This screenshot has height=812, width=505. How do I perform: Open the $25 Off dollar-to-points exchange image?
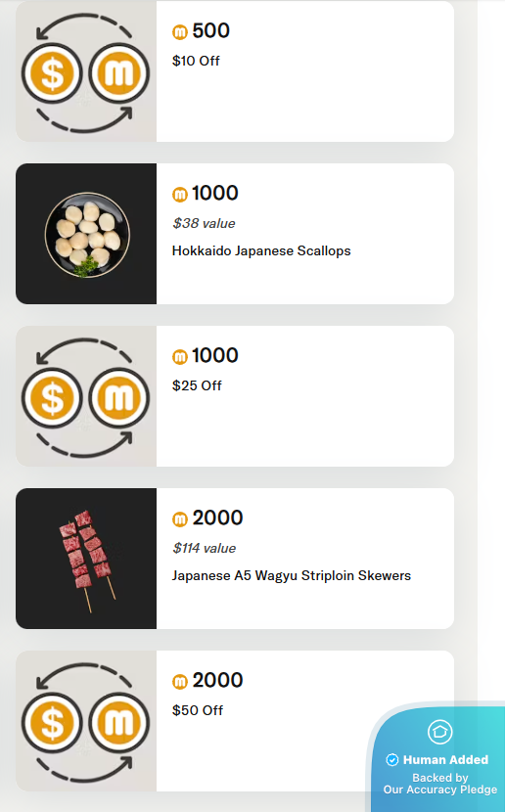[x=86, y=396]
